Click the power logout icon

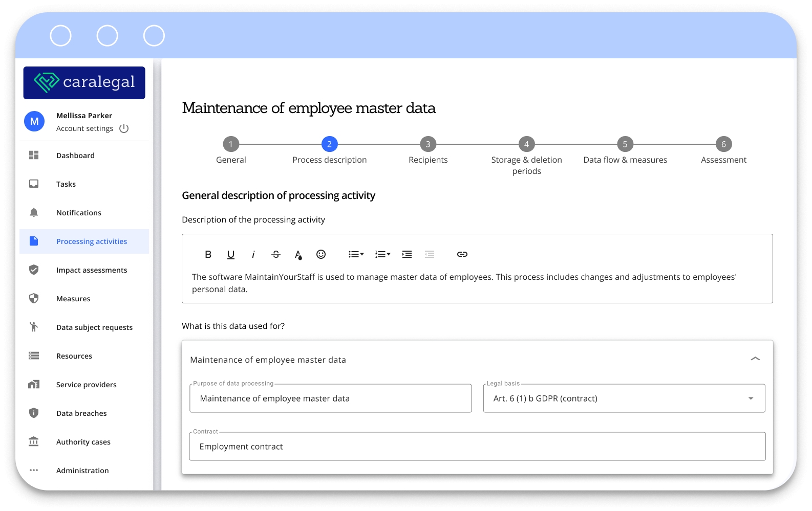click(x=124, y=128)
